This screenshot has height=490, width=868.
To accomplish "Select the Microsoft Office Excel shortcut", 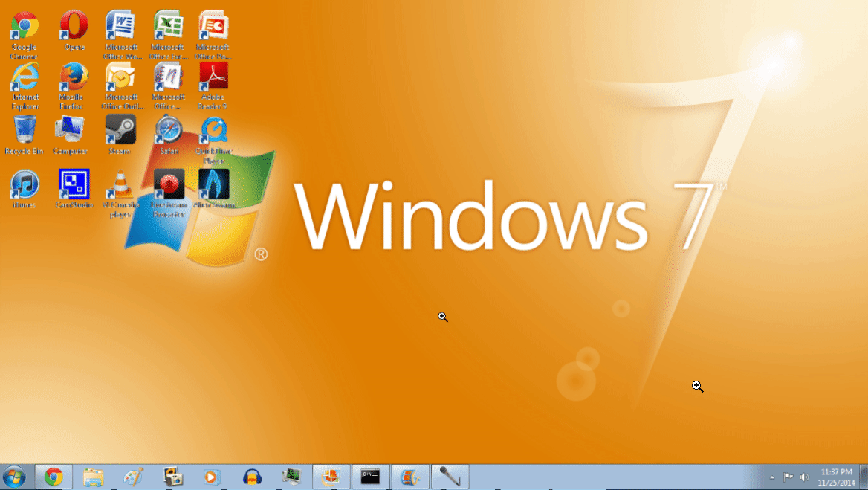I will pyautogui.click(x=168, y=35).
